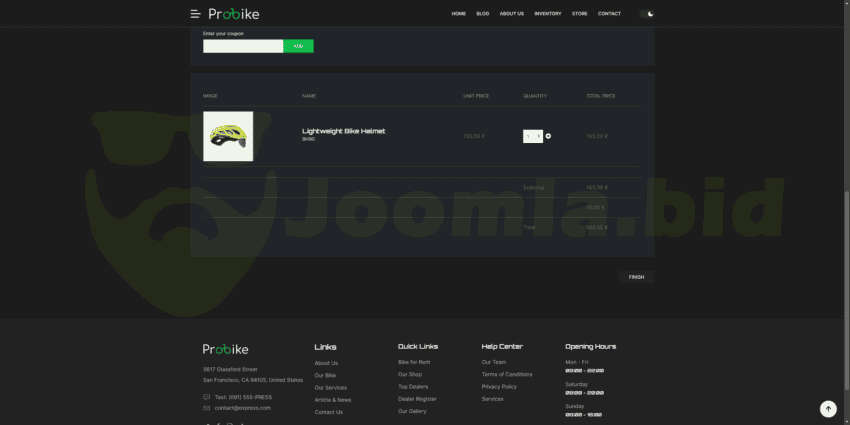Open the Lightweight Bike Helmet product link
This screenshot has width=850, height=425.
point(343,131)
